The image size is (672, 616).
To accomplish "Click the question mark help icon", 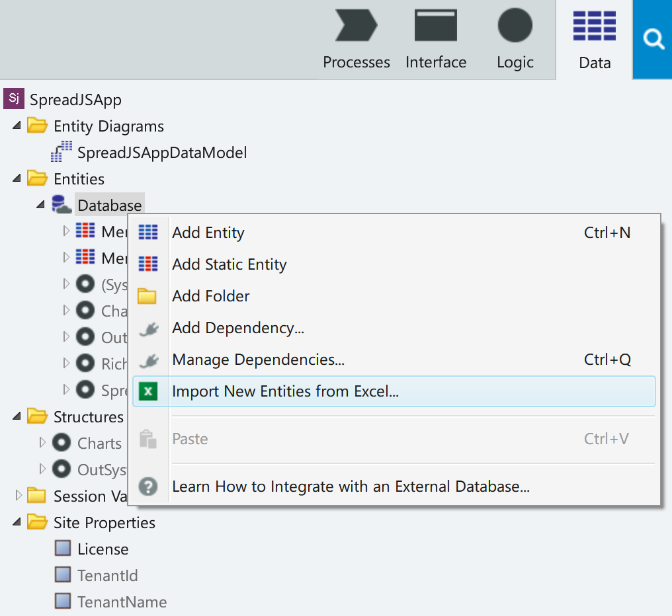I will pyautogui.click(x=148, y=486).
